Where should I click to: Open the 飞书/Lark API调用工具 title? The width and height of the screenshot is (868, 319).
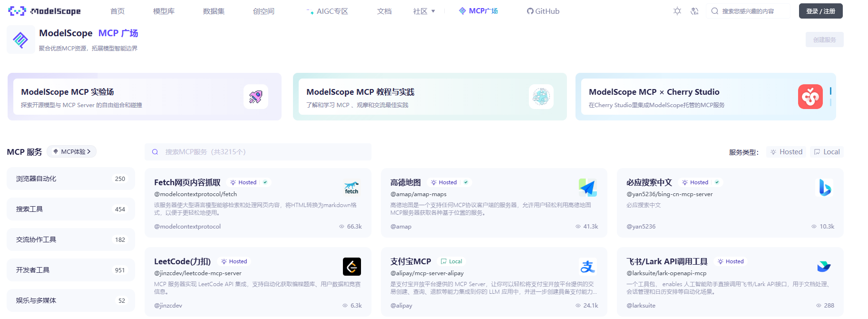point(667,261)
